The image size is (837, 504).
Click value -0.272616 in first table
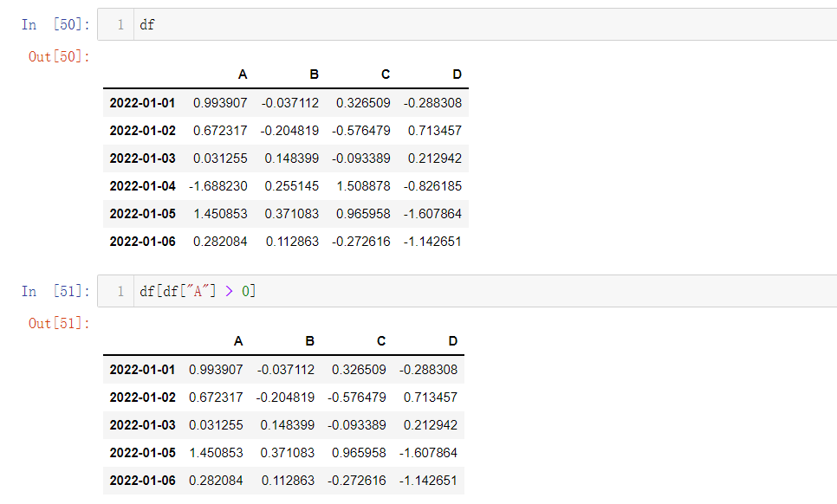tap(361, 242)
